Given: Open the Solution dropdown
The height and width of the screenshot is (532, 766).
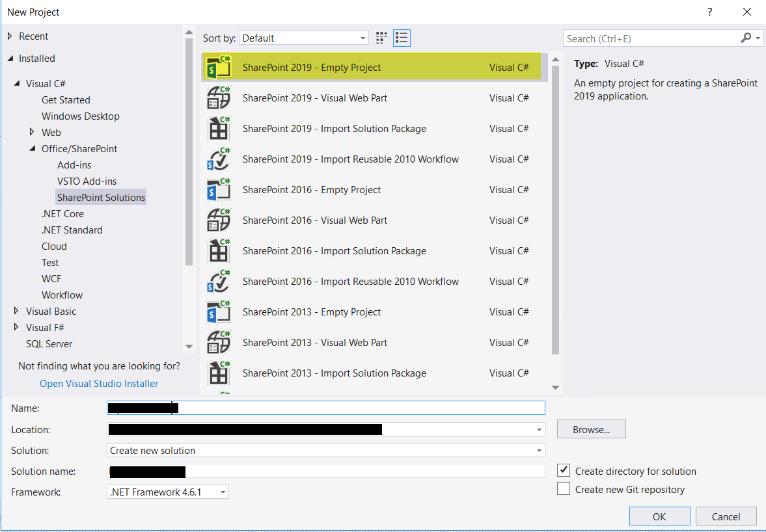Looking at the screenshot, I should pos(326,451).
